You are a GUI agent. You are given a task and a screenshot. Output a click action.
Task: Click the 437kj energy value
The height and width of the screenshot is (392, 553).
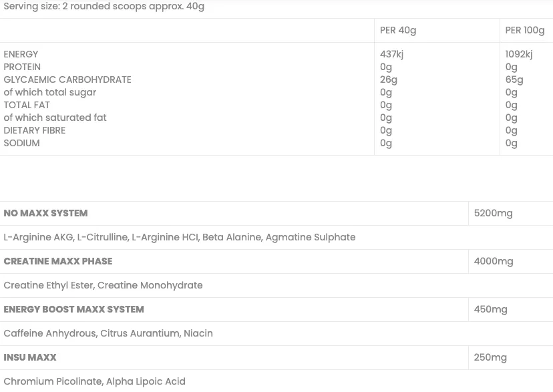pyautogui.click(x=391, y=54)
